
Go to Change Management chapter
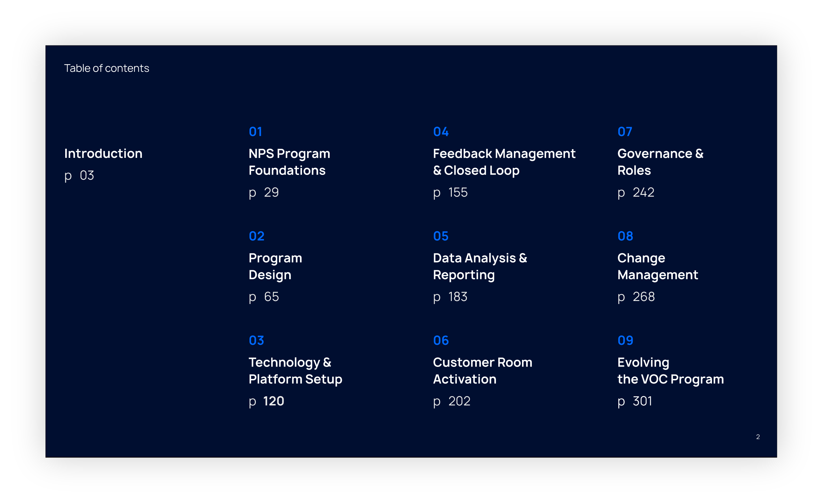(x=657, y=266)
